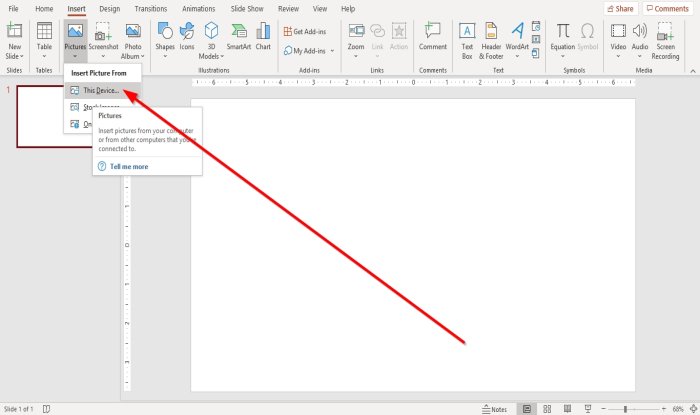
Task: Open the Review tab
Action: (288, 8)
